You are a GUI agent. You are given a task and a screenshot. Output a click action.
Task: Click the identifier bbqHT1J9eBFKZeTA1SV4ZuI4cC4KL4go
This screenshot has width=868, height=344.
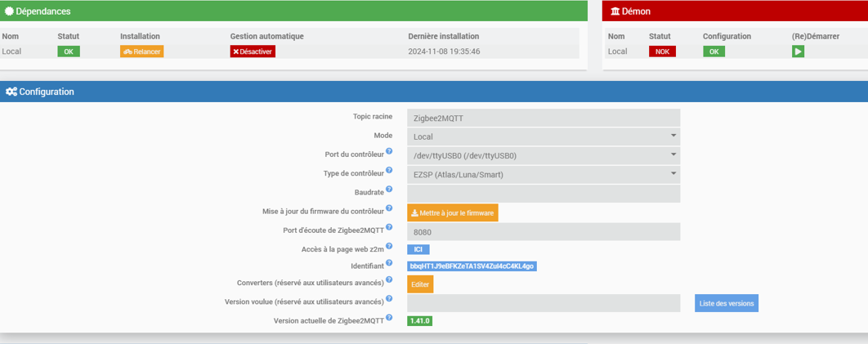tap(472, 266)
